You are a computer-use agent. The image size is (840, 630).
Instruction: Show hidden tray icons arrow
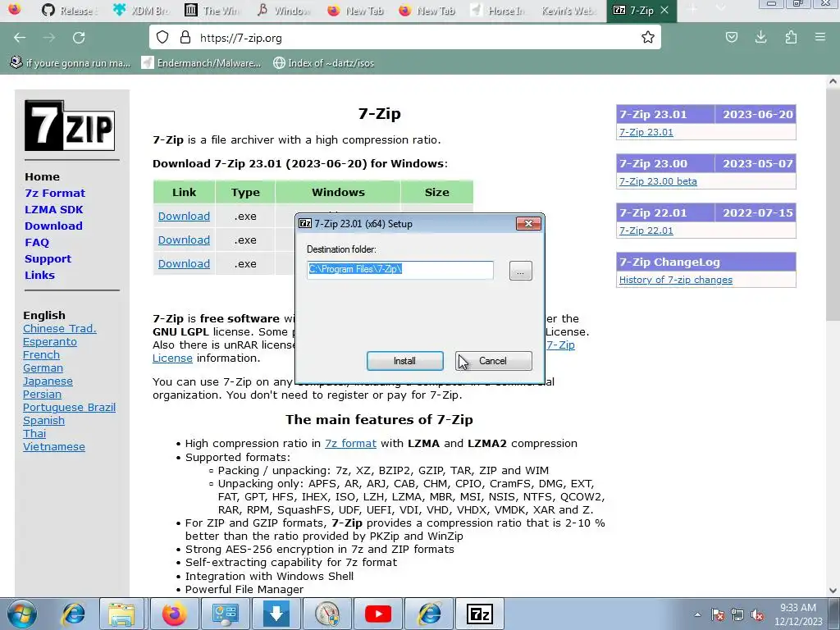click(x=697, y=615)
